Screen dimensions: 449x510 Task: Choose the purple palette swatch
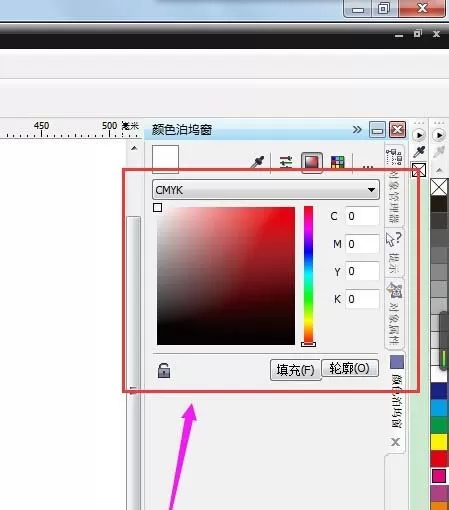439,493
